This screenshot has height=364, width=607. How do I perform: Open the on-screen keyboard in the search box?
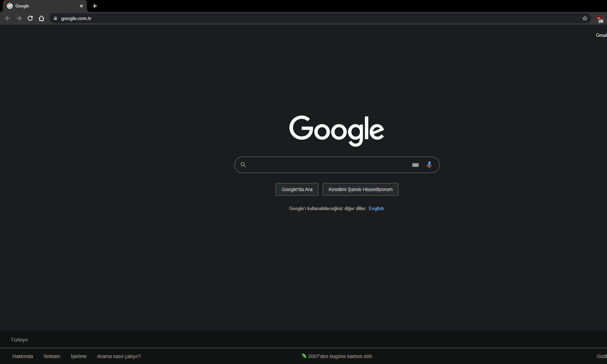click(415, 165)
